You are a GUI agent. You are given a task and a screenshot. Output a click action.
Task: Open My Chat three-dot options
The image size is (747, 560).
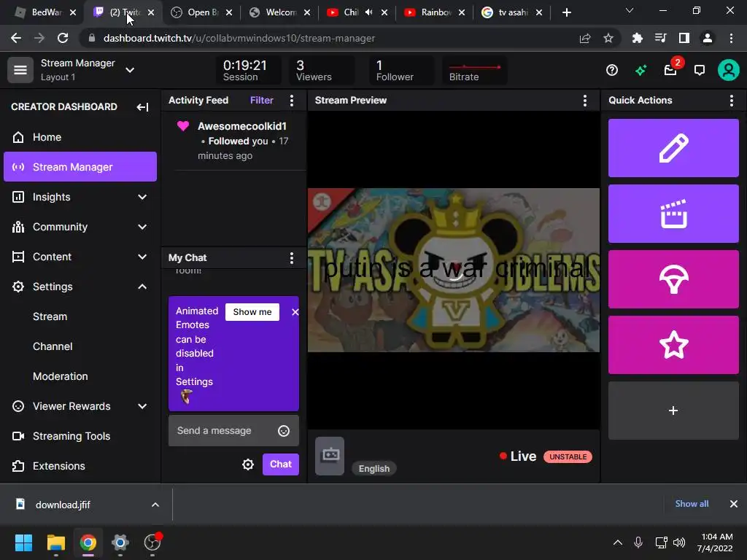coord(292,257)
